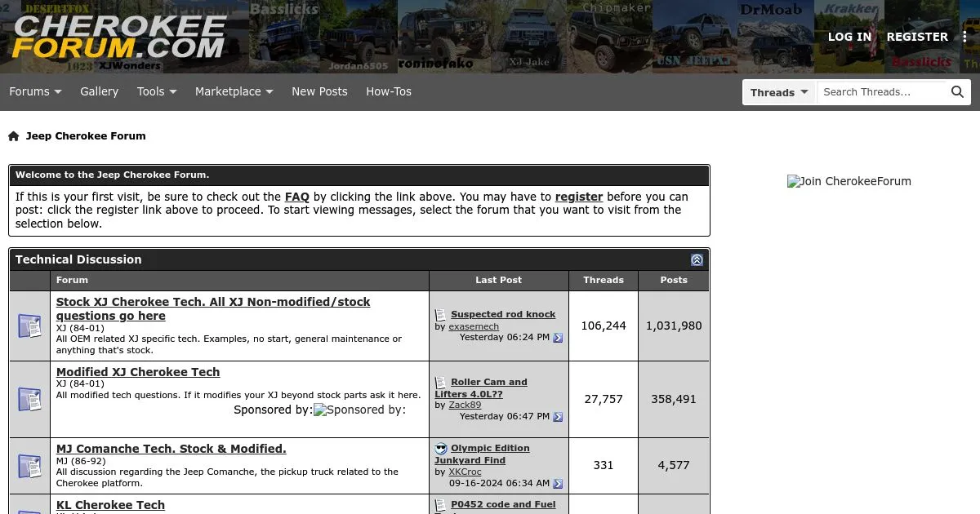Open Olympic Edition Junkyard Find thread
The image size is (980, 514).
click(482, 454)
